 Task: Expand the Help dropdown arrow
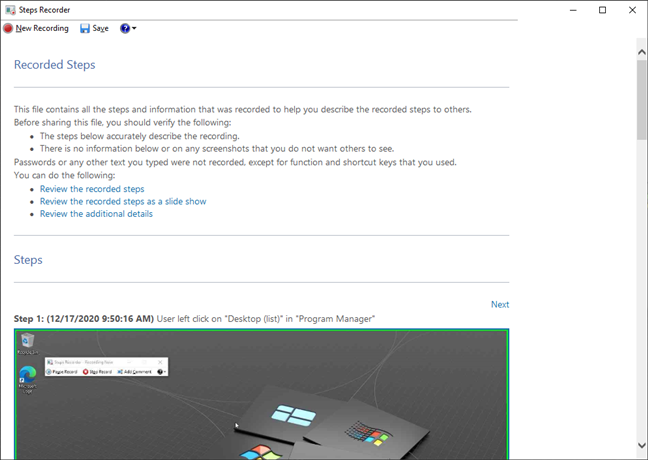[x=134, y=28]
